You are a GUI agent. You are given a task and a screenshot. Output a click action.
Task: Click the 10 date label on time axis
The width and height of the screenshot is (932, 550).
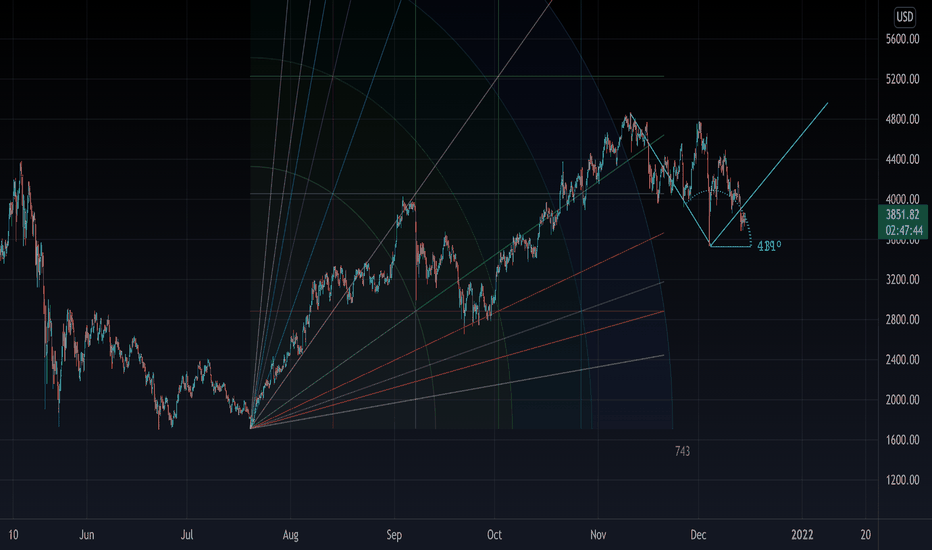click(x=13, y=535)
